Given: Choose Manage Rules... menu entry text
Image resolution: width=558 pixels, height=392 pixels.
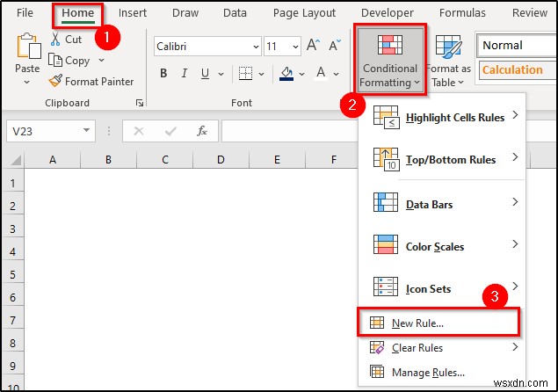Looking at the screenshot, I should tap(428, 373).
